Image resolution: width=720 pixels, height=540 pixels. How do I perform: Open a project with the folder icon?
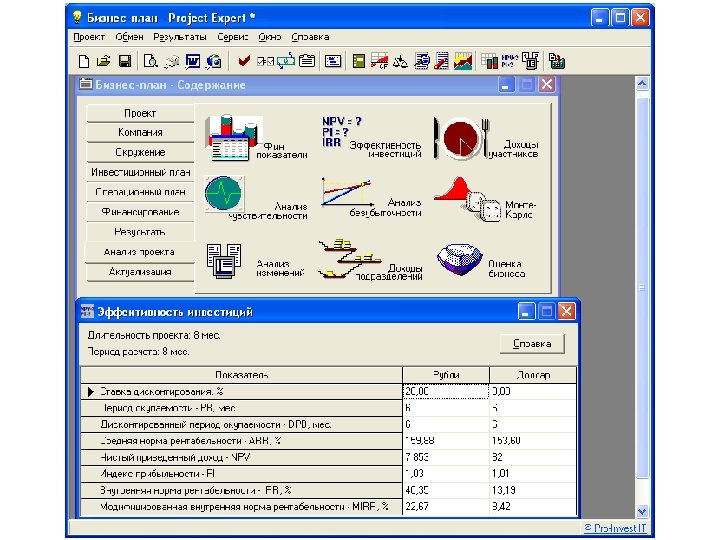tap(104, 61)
